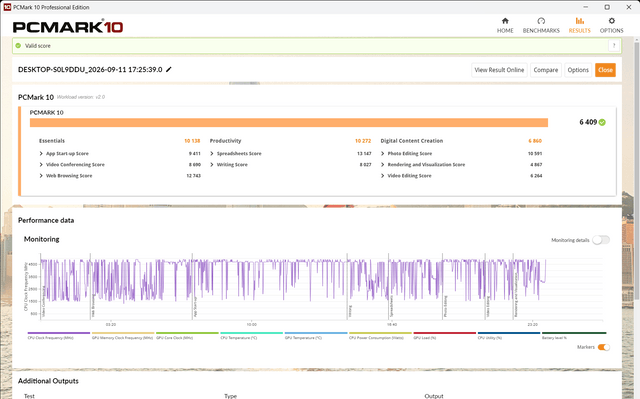
Task: Click the Additional Outputs heading
Action: click(x=48, y=381)
